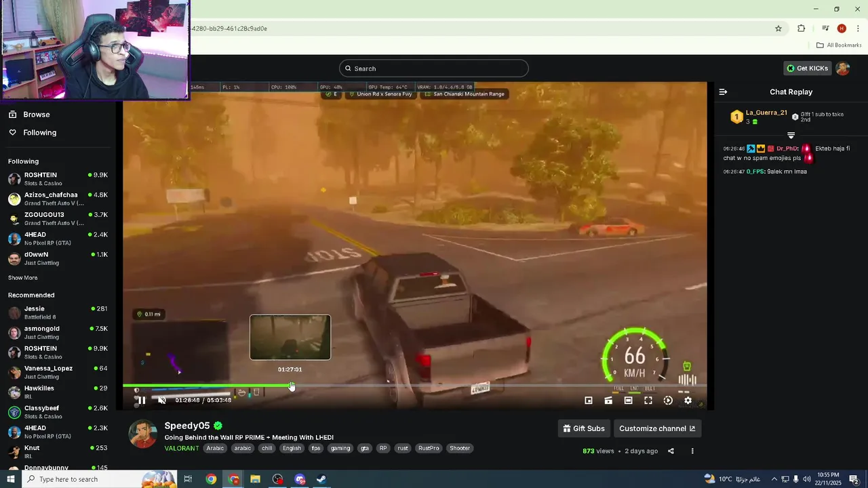Screen dimensions: 868x488
Task: Click Speedy05 channel avatar
Action: click(143, 434)
